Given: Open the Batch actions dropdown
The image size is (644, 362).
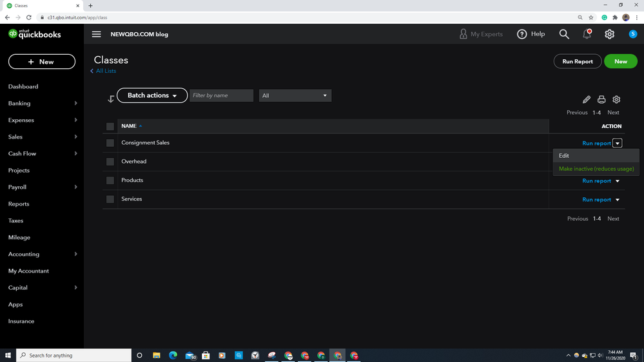Looking at the screenshot, I should click(x=152, y=95).
